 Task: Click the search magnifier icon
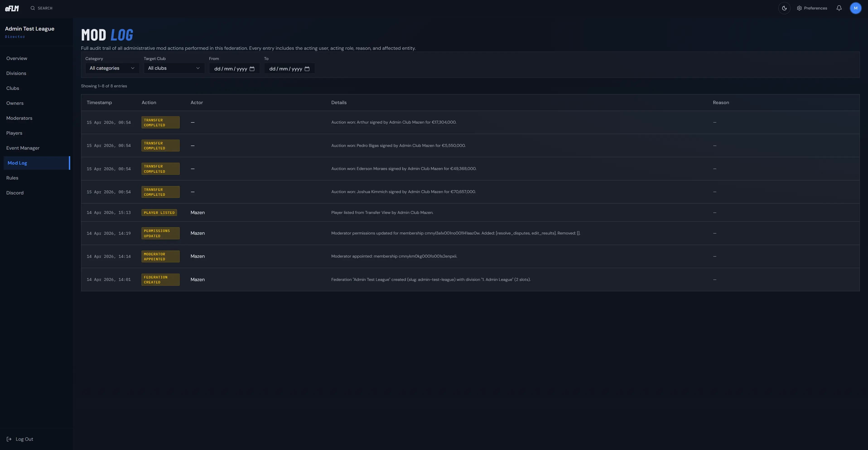pos(33,8)
